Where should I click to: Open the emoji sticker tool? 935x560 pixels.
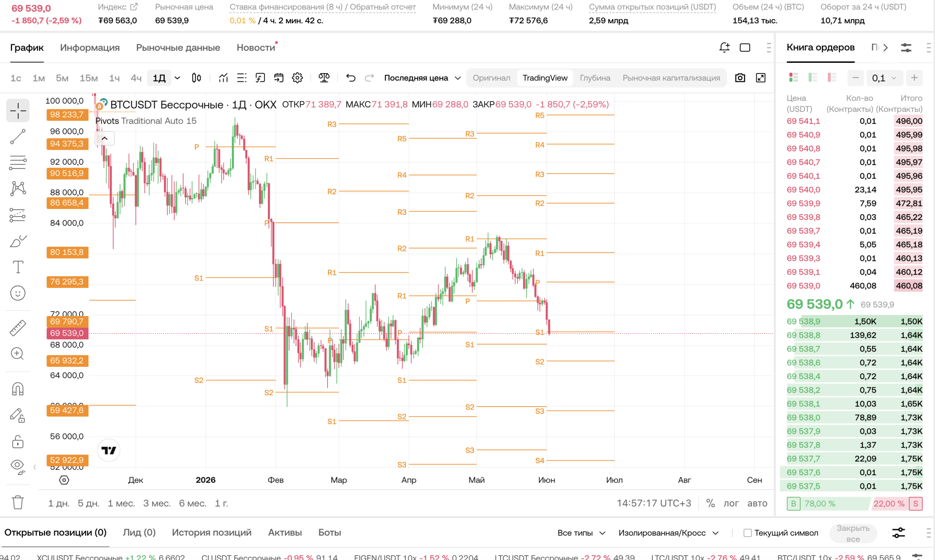pos(18,293)
